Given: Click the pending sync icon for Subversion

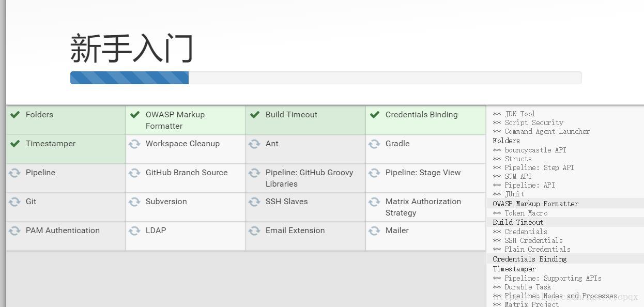Looking at the screenshot, I should point(134,202).
